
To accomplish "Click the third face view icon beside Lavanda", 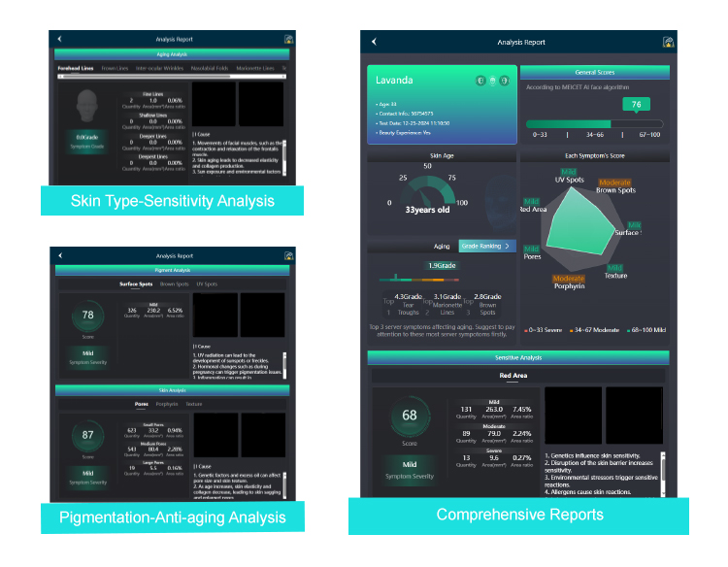I will coord(504,81).
